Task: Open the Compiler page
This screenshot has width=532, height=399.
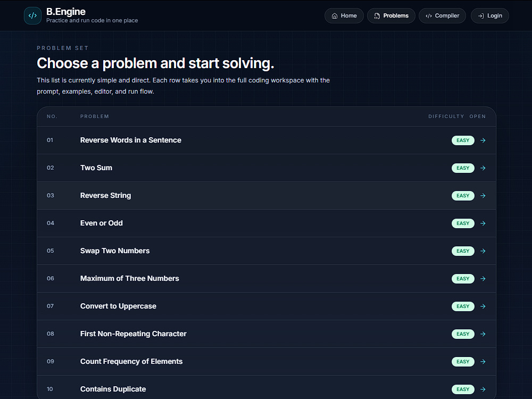Action: tap(443, 15)
